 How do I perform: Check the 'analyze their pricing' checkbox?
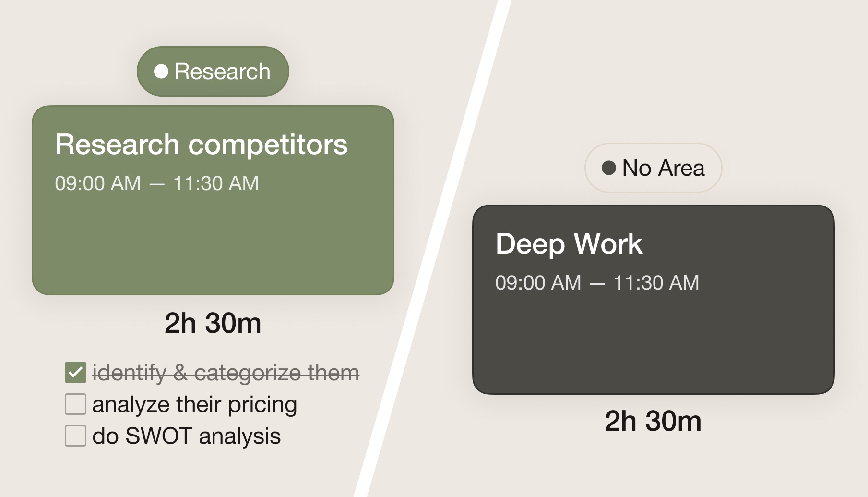[75, 404]
